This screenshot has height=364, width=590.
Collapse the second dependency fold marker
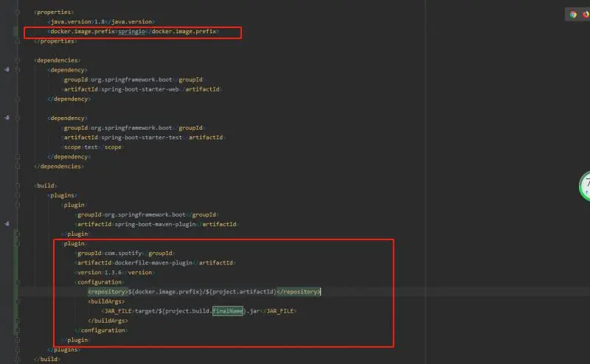[17, 118]
